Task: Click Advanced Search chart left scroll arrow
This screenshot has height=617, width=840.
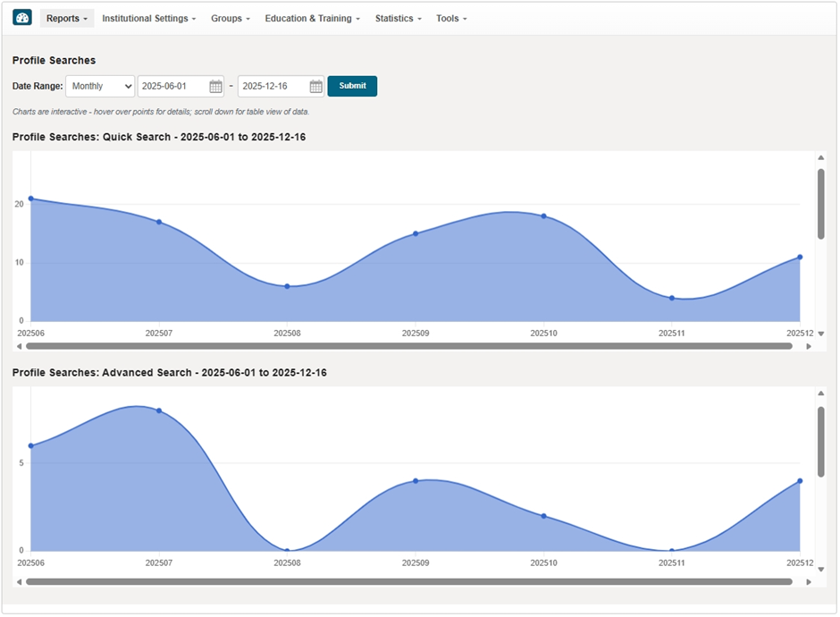Action: (20, 581)
